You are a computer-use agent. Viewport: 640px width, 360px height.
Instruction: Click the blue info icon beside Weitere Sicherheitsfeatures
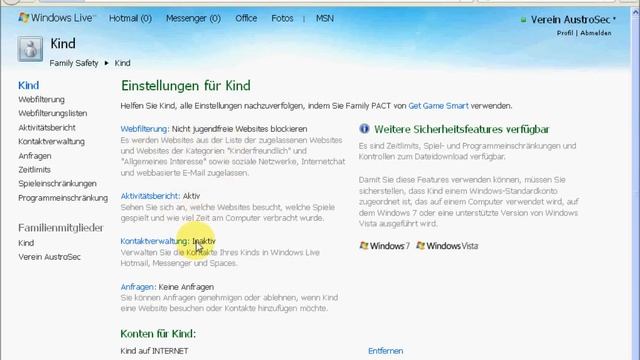(x=364, y=129)
